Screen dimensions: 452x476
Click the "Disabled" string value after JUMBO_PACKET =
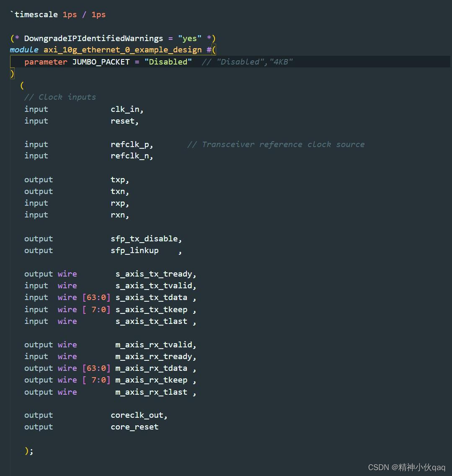(x=168, y=62)
